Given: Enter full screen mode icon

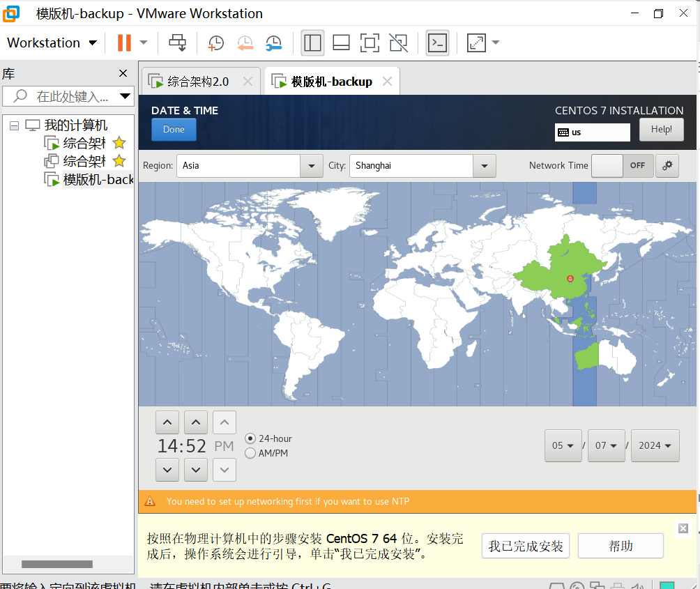Looking at the screenshot, I should [x=370, y=43].
